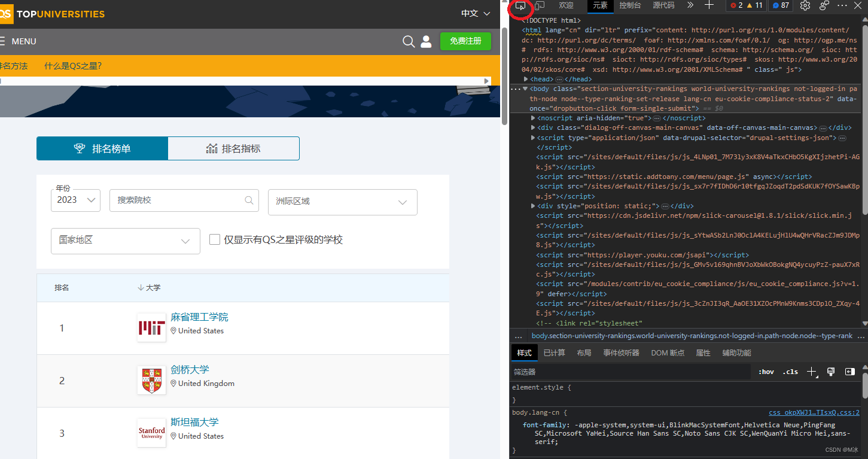
Task: Collapse the body element node
Action: (x=525, y=89)
